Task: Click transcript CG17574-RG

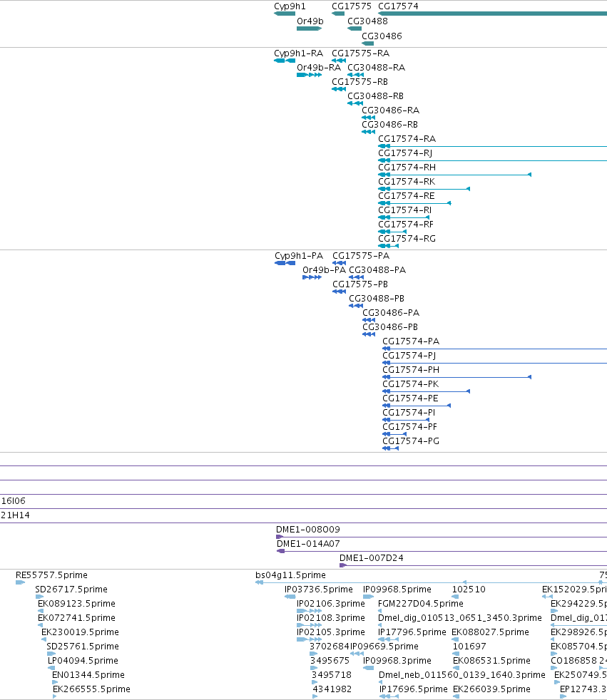Action: [389, 246]
